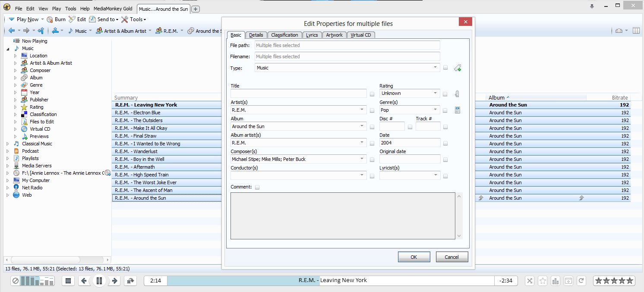The width and height of the screenshot is (644, 292).
Task: Click the circular arrow repeat icon
Action: (x=581, y=281)
